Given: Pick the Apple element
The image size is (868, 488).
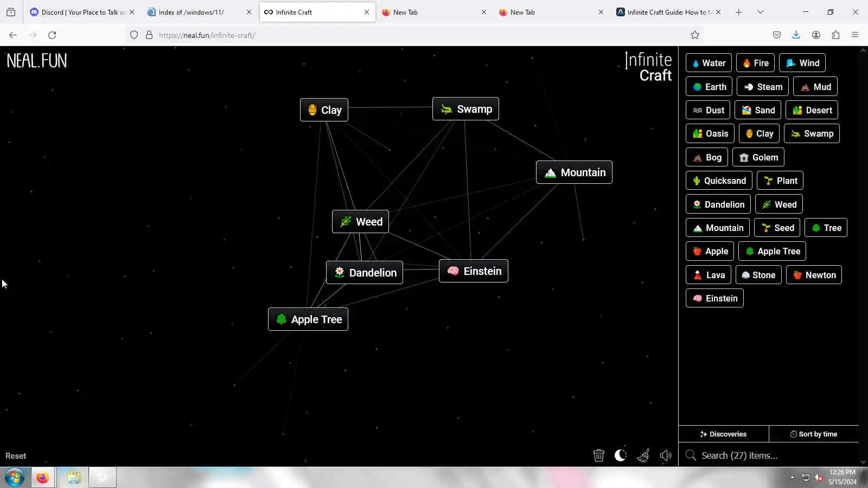Looking at the screenshot, I should (710, 251).
